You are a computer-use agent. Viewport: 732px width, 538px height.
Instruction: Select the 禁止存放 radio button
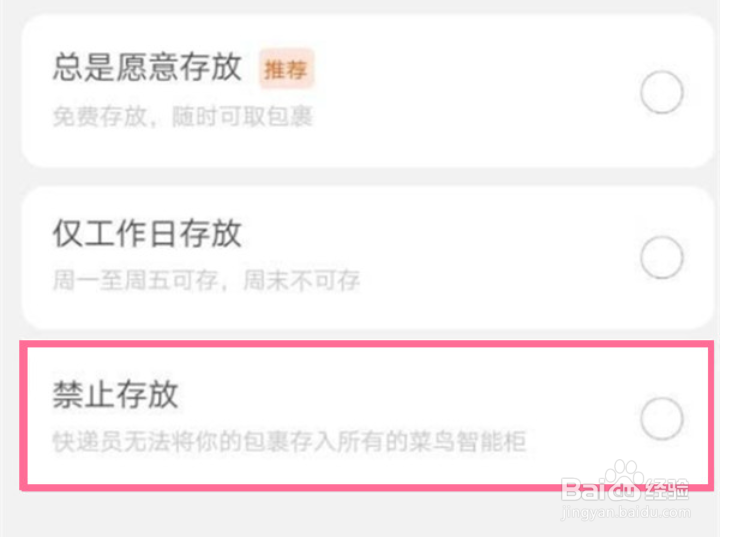[x=662, y=418]
